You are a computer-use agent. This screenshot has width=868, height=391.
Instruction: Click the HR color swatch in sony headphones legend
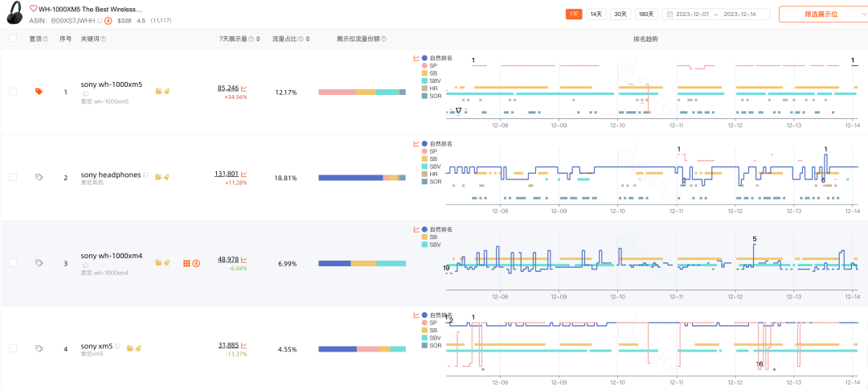(424, 174)
